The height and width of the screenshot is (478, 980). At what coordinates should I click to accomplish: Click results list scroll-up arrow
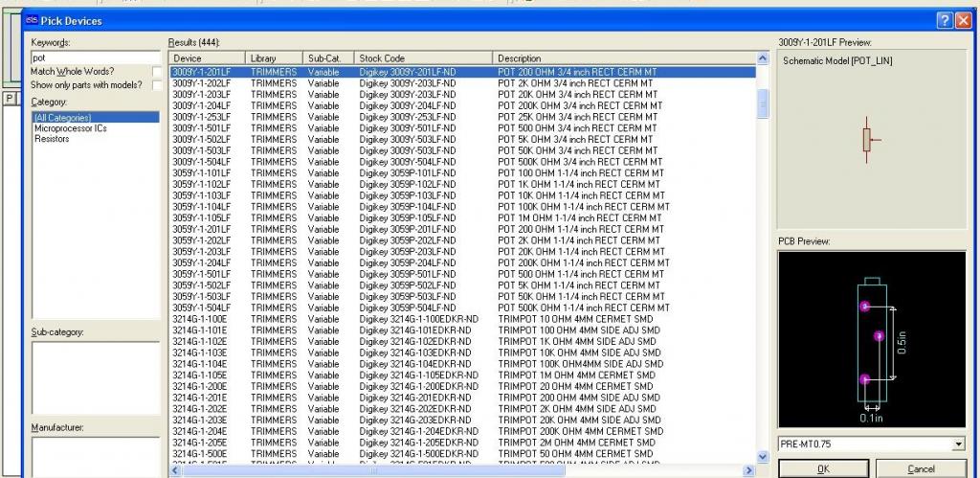tap(763, 72)
